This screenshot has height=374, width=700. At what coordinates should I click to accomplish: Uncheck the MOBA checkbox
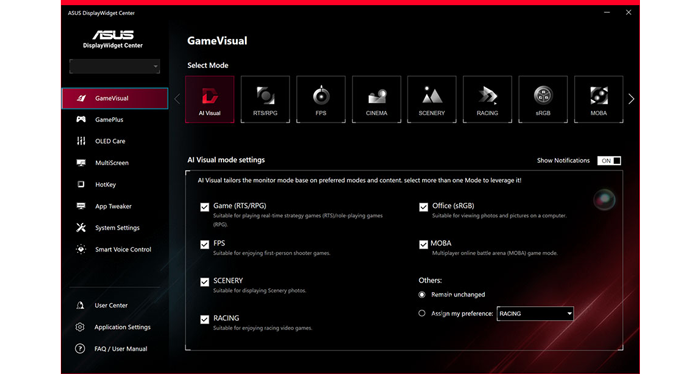pos(423,245)
